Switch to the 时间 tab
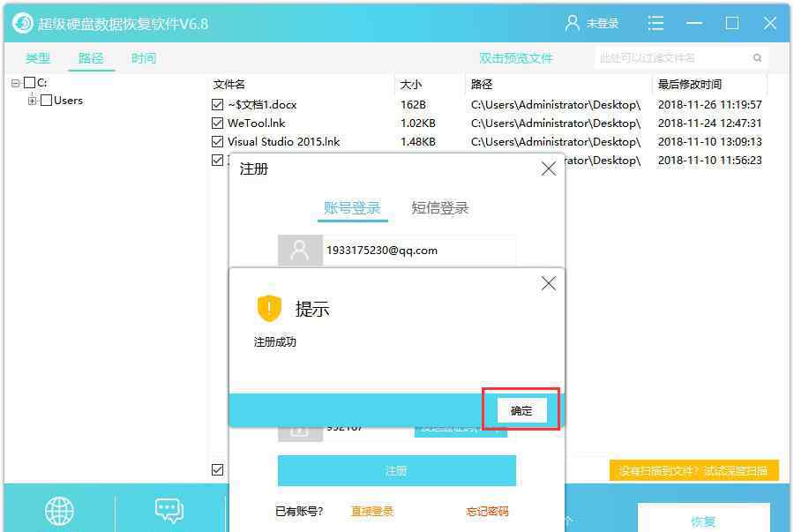 (x=144, y=58)
